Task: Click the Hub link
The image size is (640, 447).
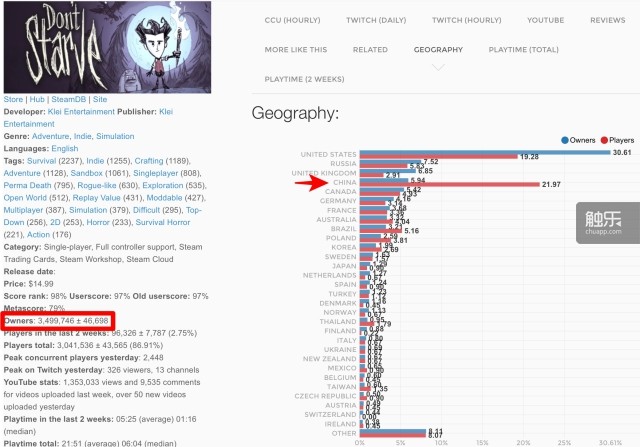Action: pyautogui.click(x=38, y=100)
